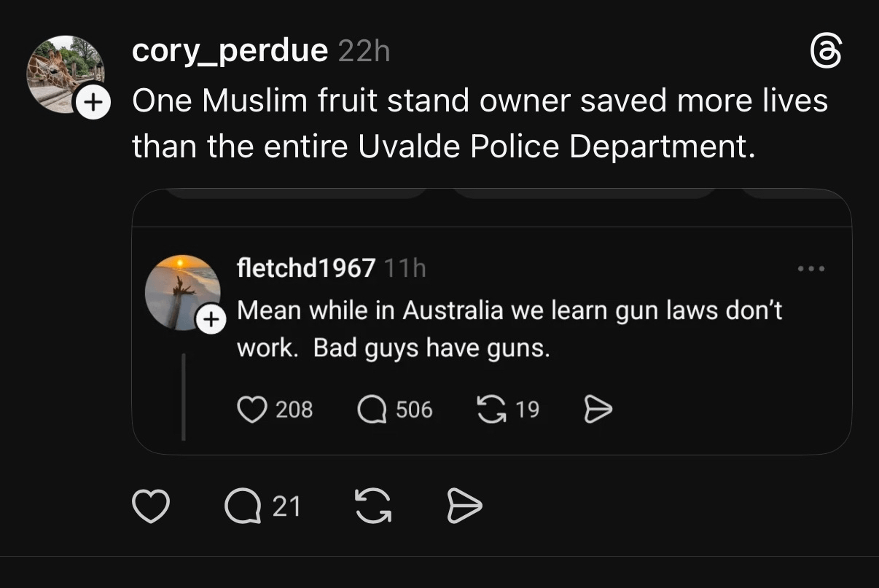Screen dimensions: 879x588
Task: Open more options on quoted post
Action: pyautogui.click(x=810, y=269)
